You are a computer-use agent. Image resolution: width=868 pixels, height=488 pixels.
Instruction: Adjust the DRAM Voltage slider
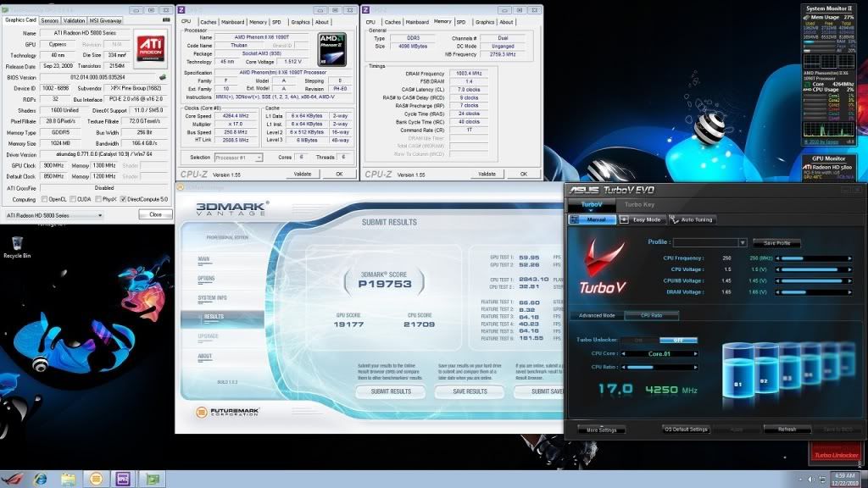[814, 292]
